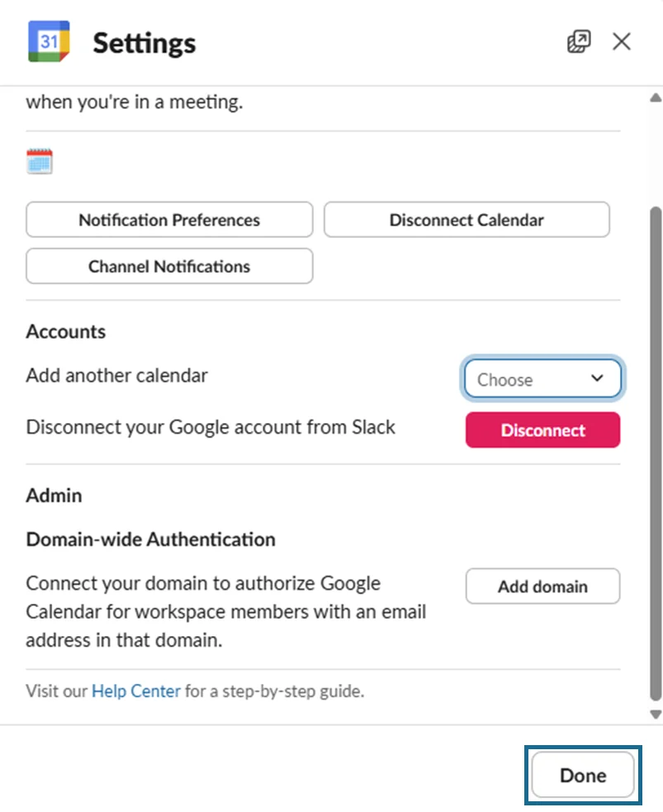The height and width of the screenshot is (812, 663).
Task: Click the chevron arrow inside Choose box
Action: pyautogui.click(x=598, y=378)
